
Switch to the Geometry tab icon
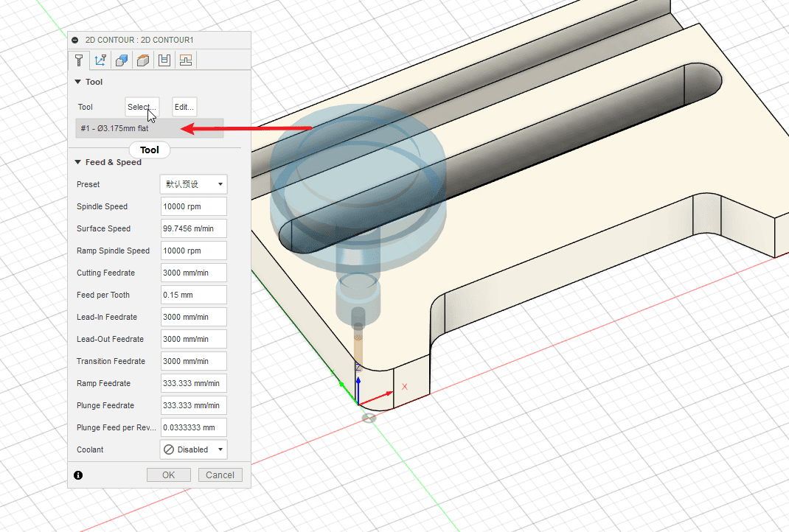pos(101,60)
